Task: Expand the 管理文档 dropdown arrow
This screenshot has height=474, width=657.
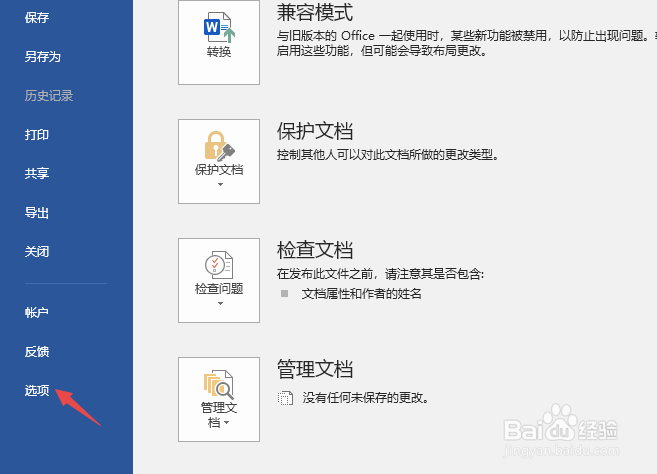Action: pyautogui.click(x=227, y=422)
